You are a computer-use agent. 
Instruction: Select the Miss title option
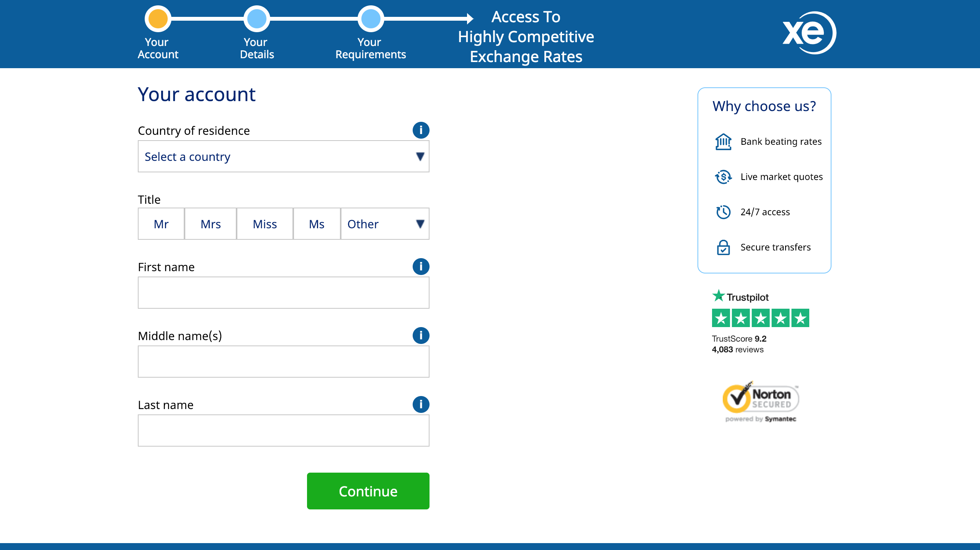click(265, 223)
